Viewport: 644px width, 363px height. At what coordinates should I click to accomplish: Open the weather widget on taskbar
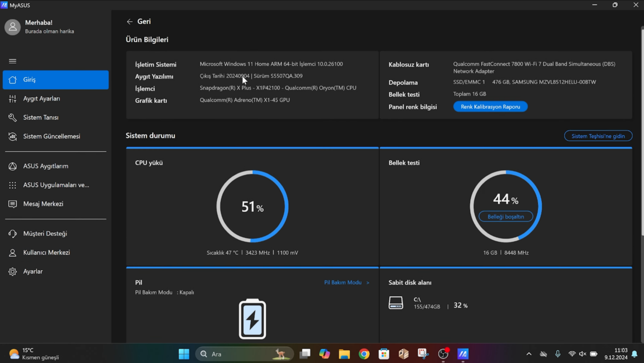tap(34, 354)
